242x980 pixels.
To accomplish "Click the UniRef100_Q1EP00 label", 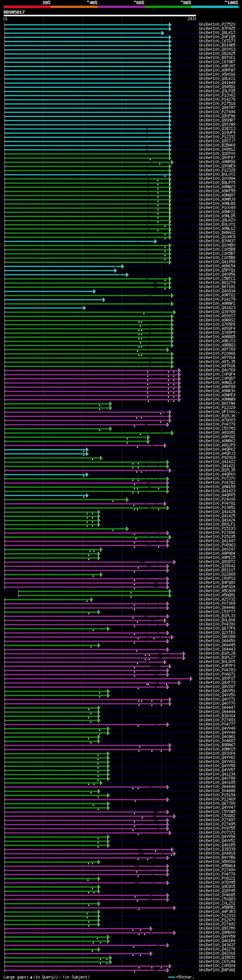I will tap(217, 154).
